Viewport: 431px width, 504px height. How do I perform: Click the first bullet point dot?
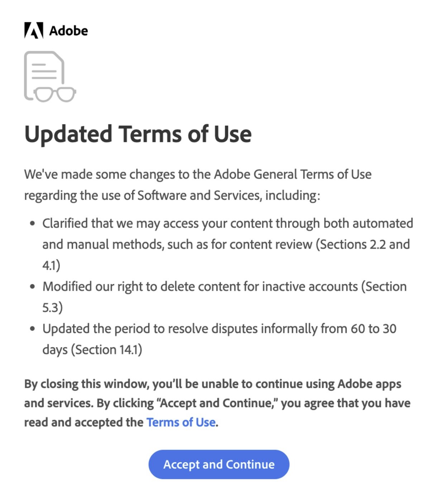33,224
